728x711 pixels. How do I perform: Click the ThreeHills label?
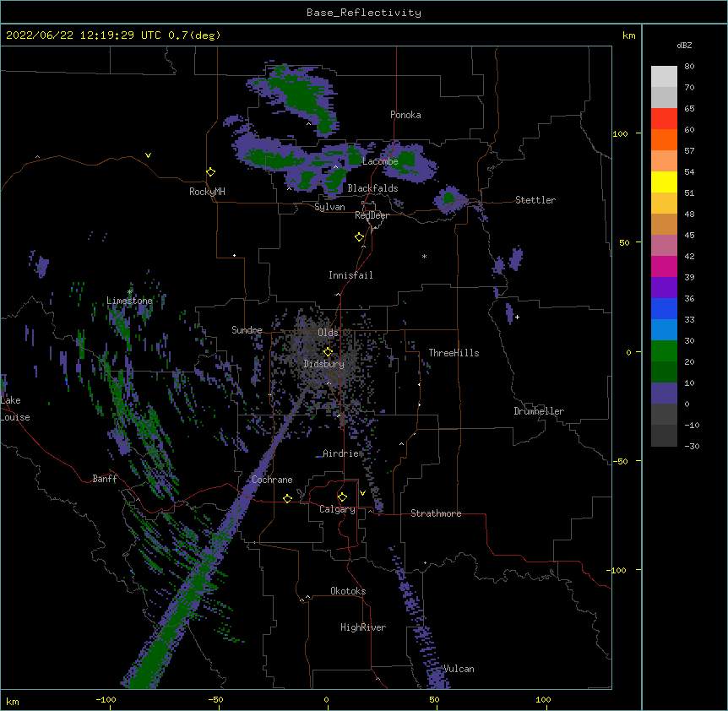click(454, 353)
